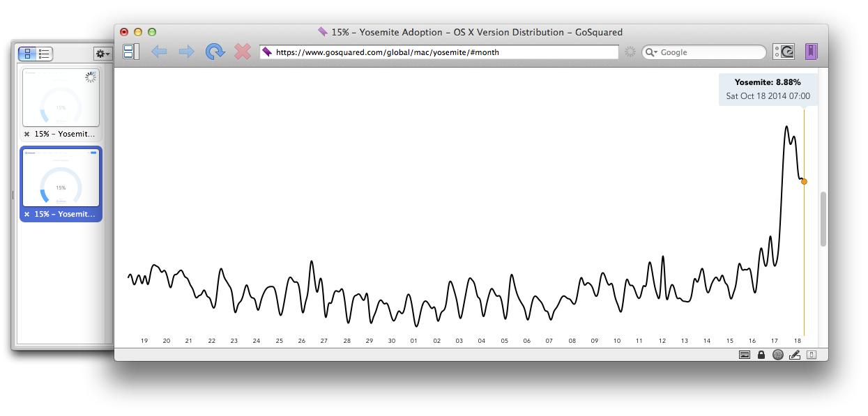Stop loading with the red X button

(243, 52)
